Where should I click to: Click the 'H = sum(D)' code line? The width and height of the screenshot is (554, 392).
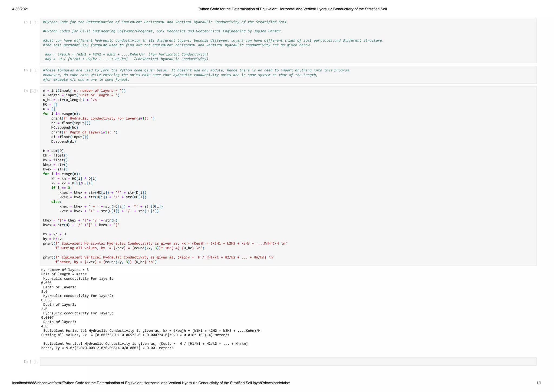point(53,151)
